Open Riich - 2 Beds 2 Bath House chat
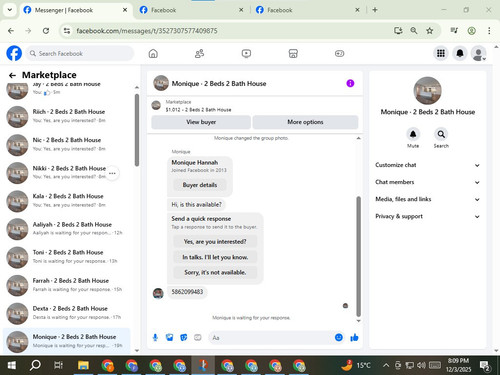Screen dimensions: 500x375 pyautogui.click(x=67, y=117)
